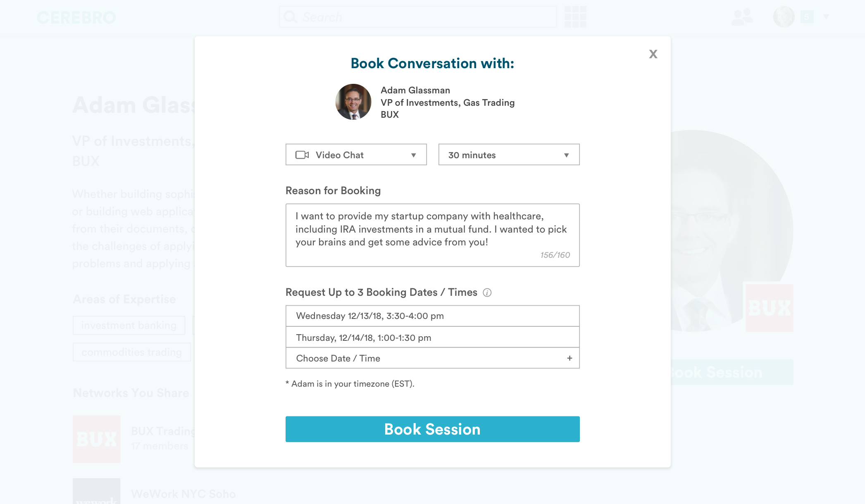Open the apps grid icon
865x504 pixels.
tap(575, 17)
